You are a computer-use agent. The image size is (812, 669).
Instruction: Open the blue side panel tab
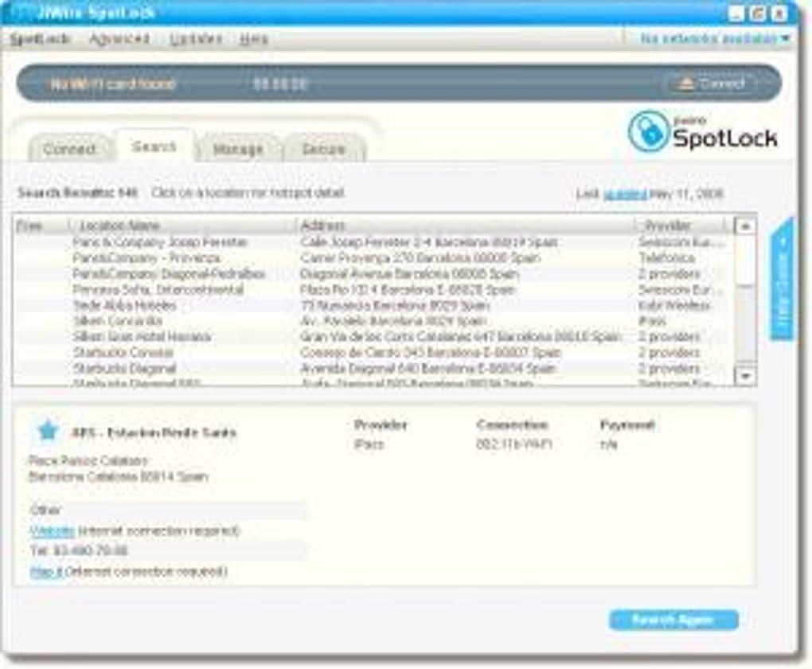(x=783, y=280)
